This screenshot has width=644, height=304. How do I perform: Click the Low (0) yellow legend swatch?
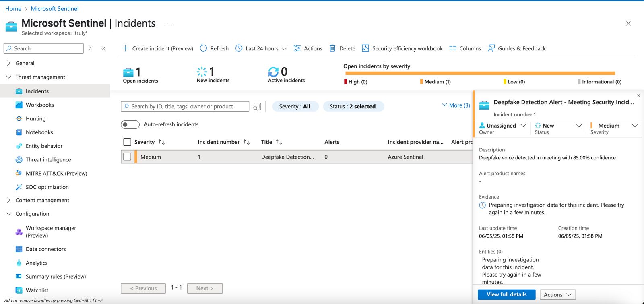tap(505, 82)
